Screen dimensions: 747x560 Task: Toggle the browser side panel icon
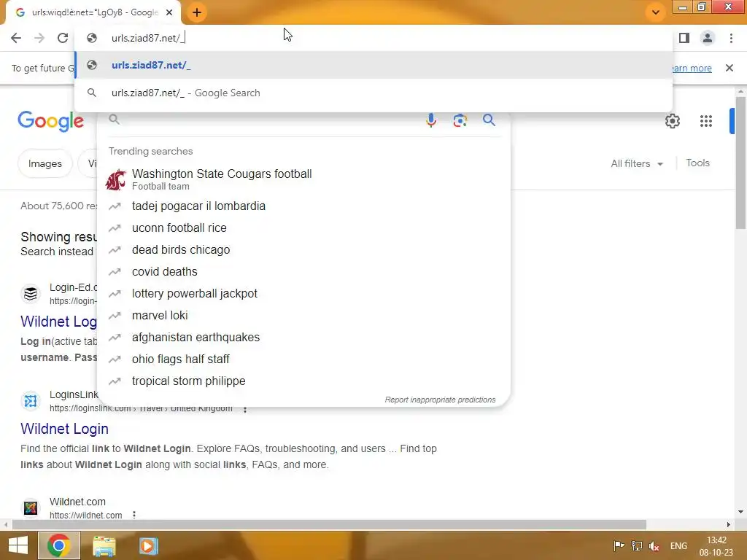[684, 38]
